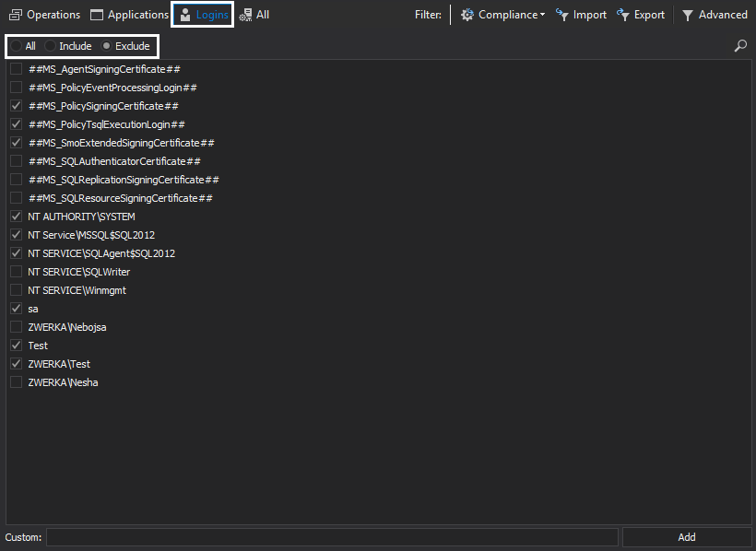Select the All radio button
The image size is (756, 551).
click(x=17, y=46)
